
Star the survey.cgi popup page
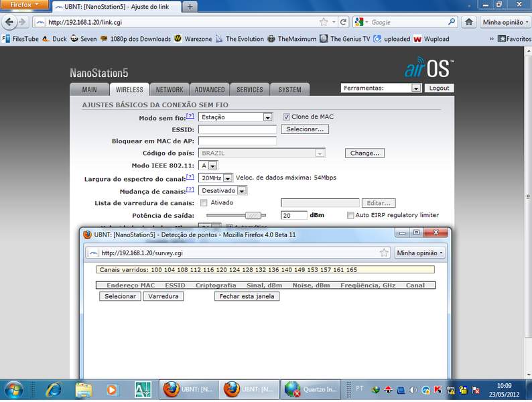(384, 253)
